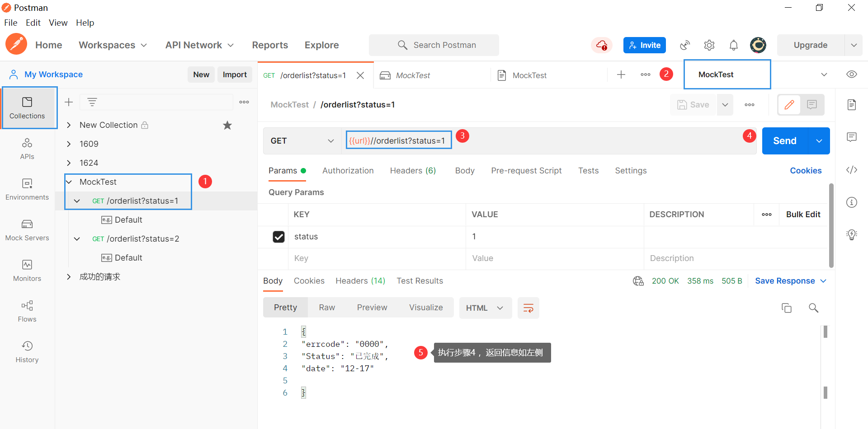Open the code snippet panel on the right
This screenshot has width=868, height=429.
[852, 170]
